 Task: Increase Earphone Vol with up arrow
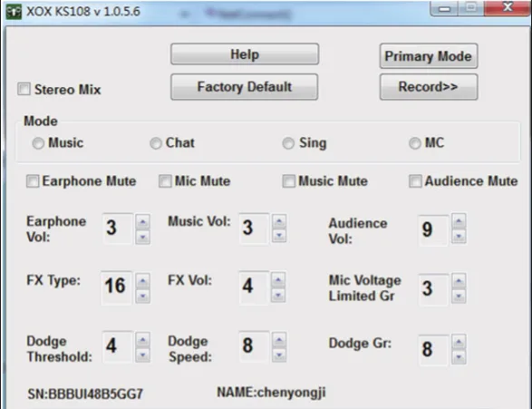point(143,222)
